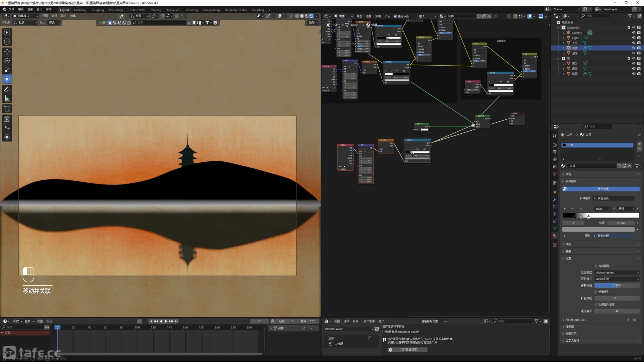Open the Modifier wrench properties tab
Image resolution: width=644 pixels, height=362 pixels.
point(555,200)
